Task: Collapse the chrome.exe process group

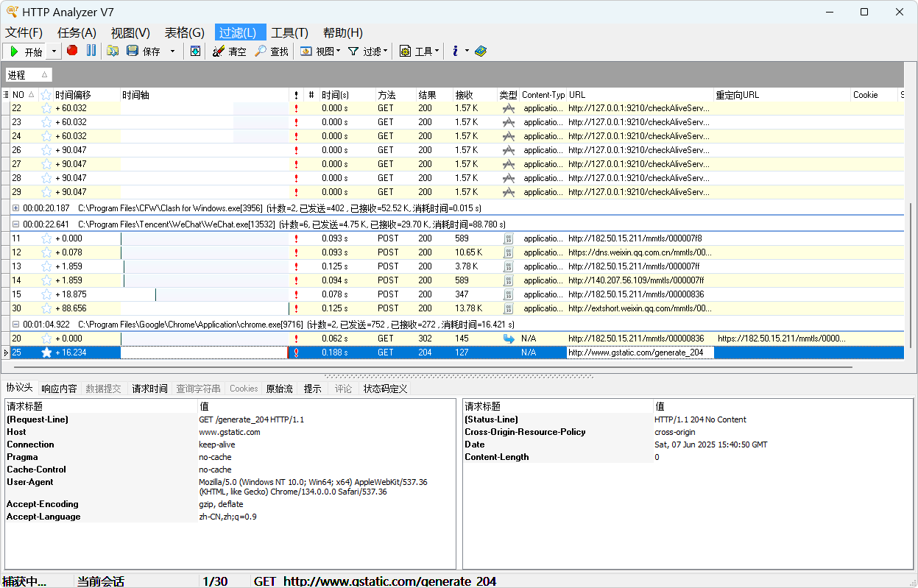Action: click(15, 324)
